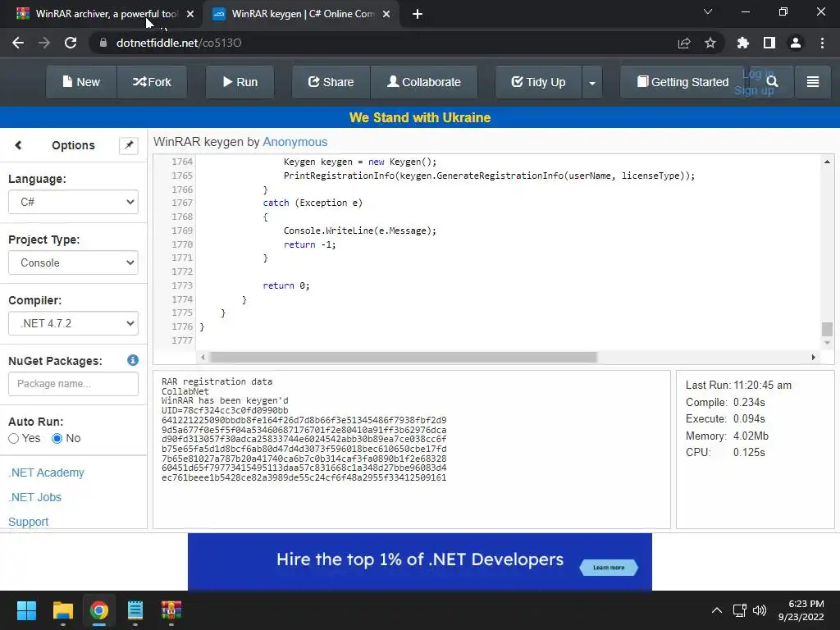The image size is (840, 630).
Task: Click the Share button
Action: click(x=331, y=82)
